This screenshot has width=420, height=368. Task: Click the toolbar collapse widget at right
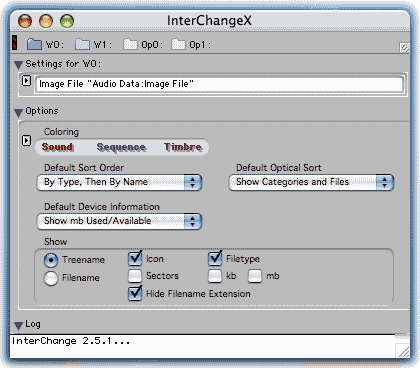(x=404, y=48)
